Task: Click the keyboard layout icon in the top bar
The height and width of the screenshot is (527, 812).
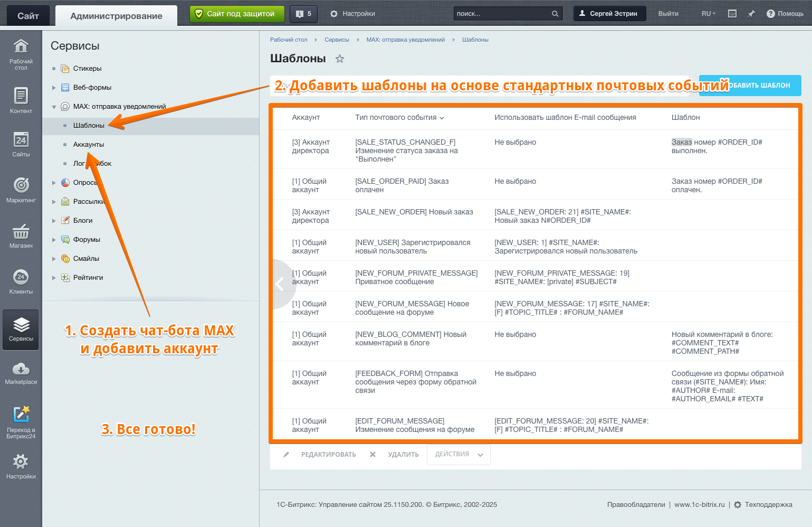Action: coord(732,13)
